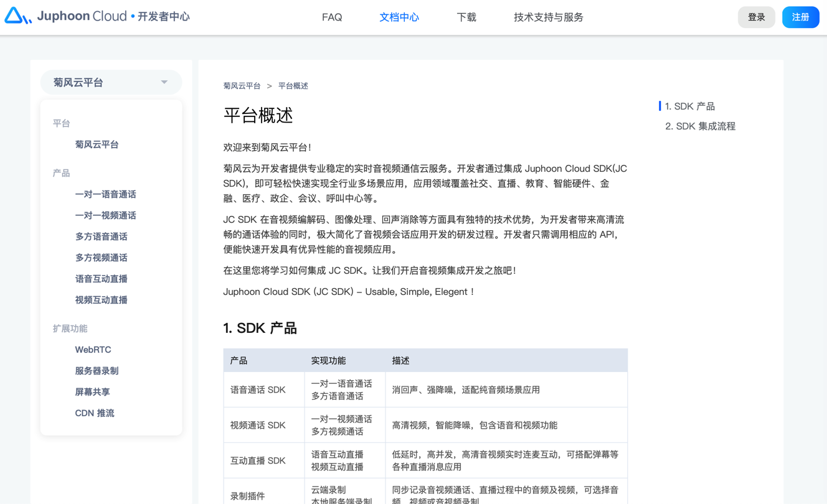Open CDN 推流 in the sidebar

pyautogui.click(x=95, y=413)
